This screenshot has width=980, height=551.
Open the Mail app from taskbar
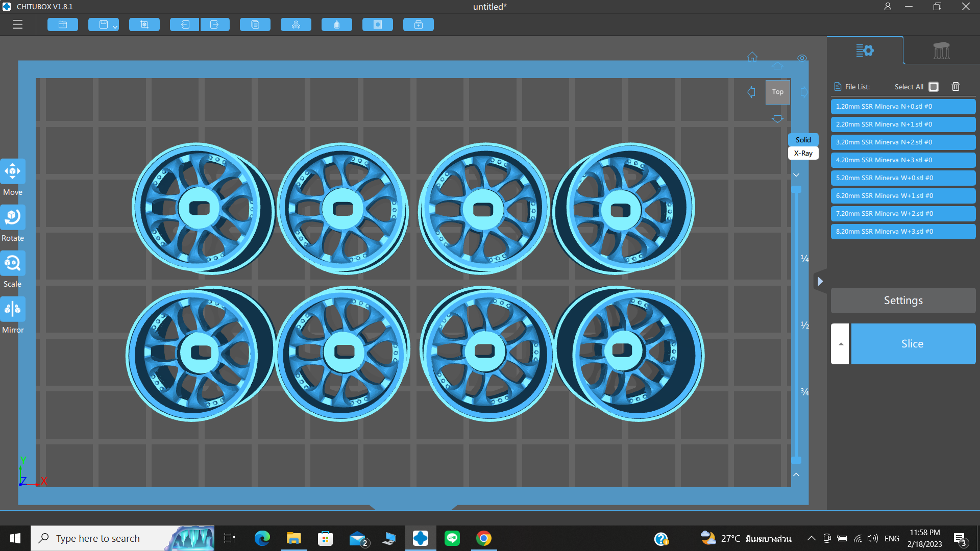coord(358,538)
